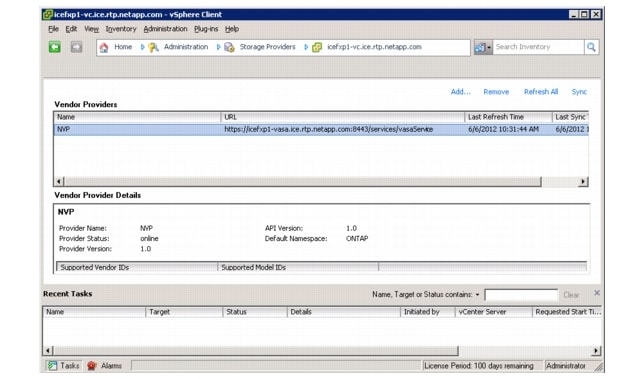This screenshot has height=379, width=640.
Task: Sort by Last Sync column header
Action: coord(570,117)
